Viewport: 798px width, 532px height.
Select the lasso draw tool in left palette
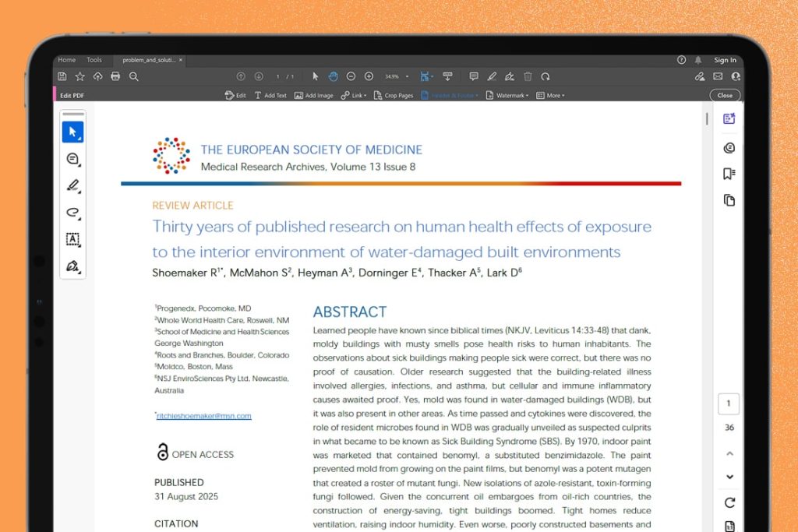point(72,213)
